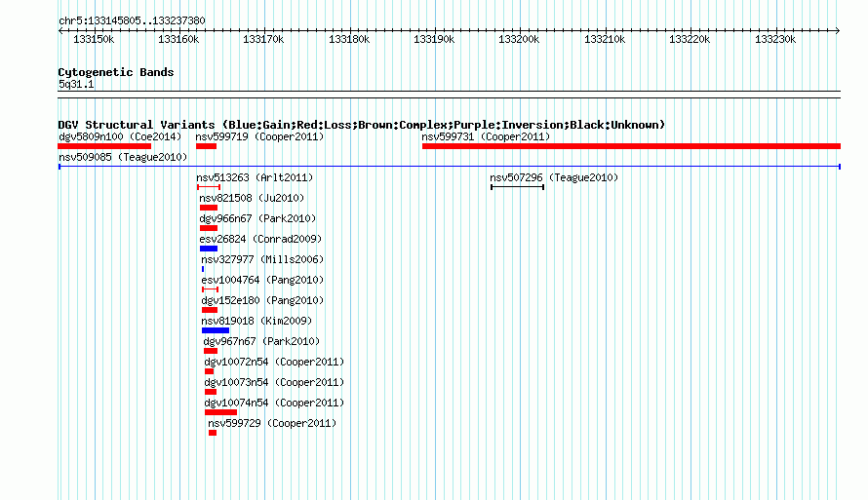Click dgv967n67 (Park2010) variant label
Viewport: 868px width, 500px height.
click(261, 341)
